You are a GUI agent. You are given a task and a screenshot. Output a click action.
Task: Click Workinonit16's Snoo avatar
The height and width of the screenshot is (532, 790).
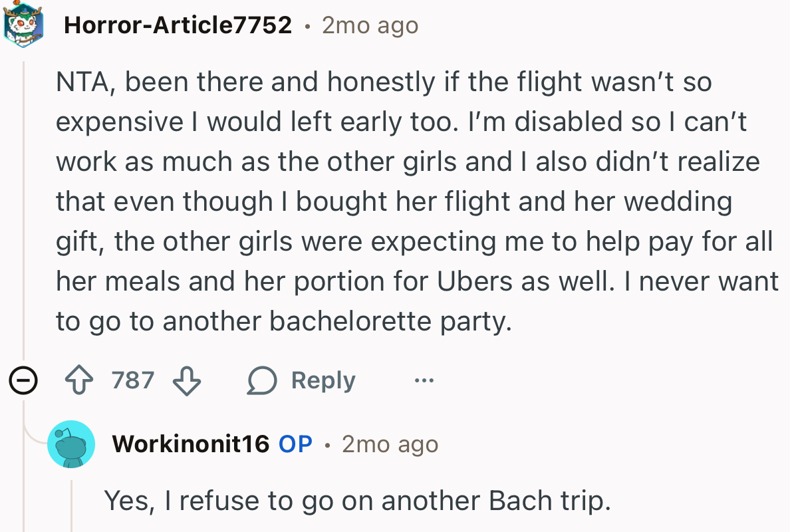click(71, 444)
